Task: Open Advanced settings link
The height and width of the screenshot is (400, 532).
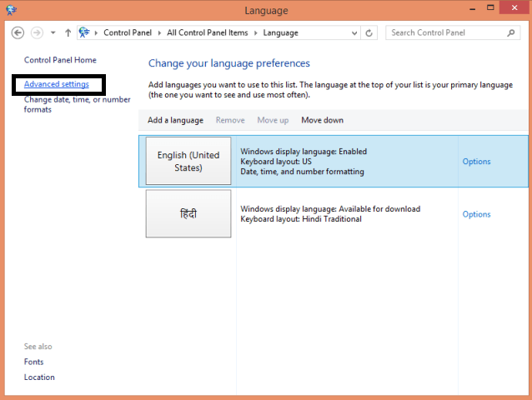Action: tap(57, 84)
